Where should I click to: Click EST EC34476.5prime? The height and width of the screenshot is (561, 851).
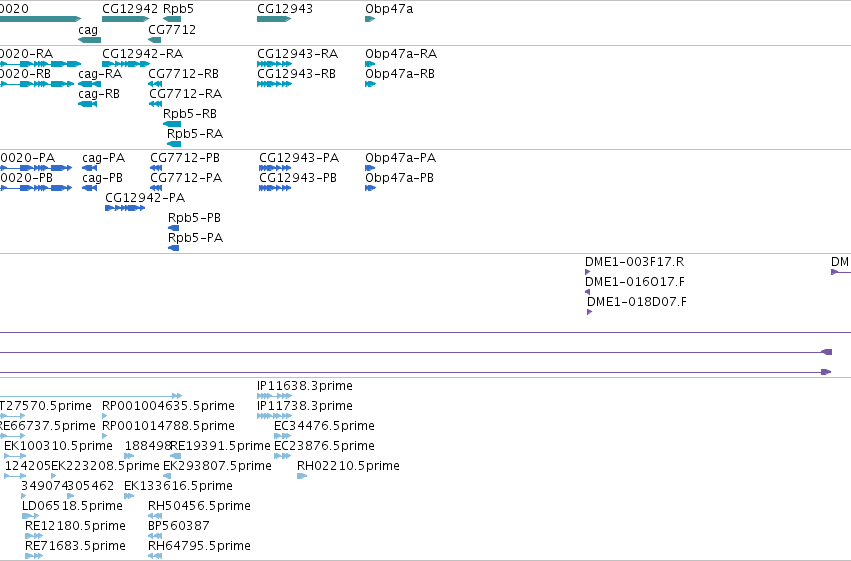(x=325, y=426)
